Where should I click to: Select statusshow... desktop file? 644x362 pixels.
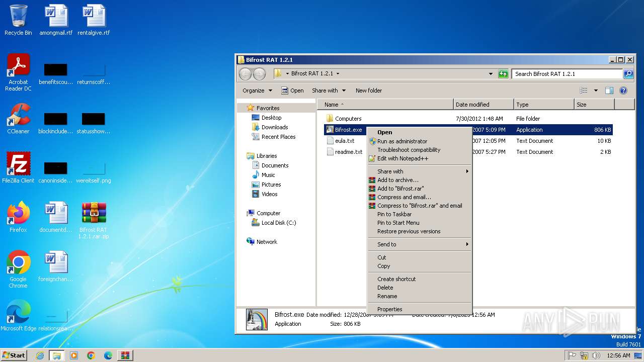[94, 122]
